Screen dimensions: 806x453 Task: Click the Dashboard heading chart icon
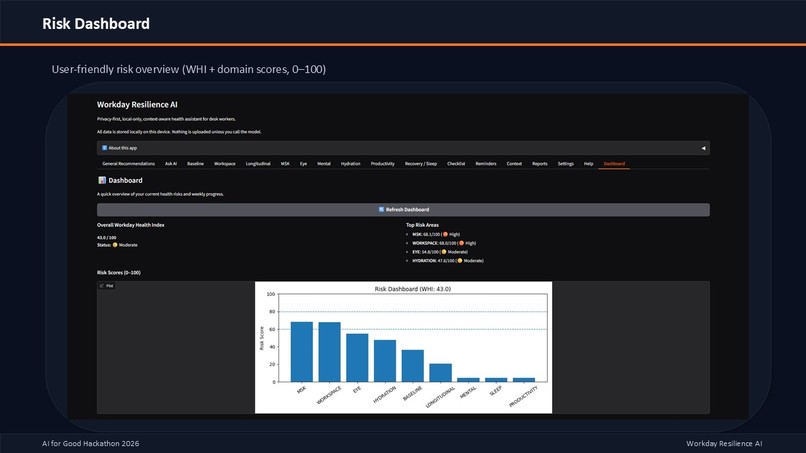click(102, 180)
